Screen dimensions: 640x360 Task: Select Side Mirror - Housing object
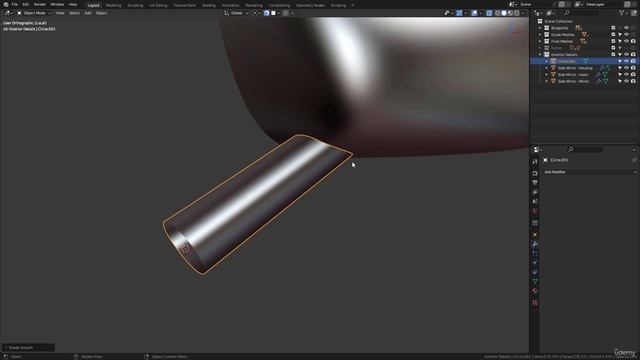575,68
